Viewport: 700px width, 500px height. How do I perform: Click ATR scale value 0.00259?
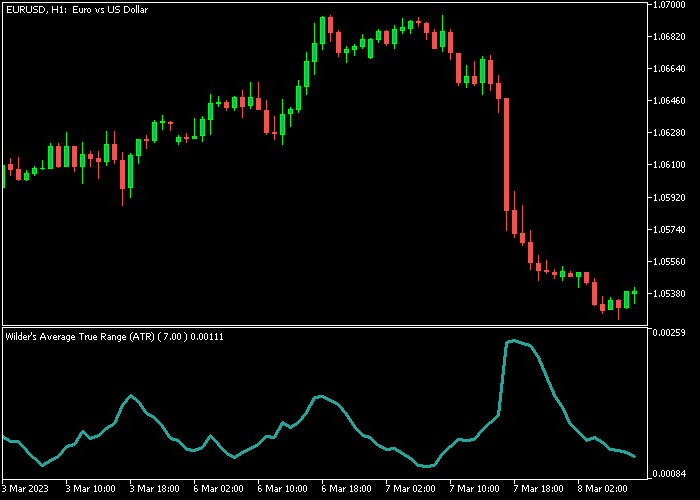pyautogui.click(x=669, y=333)
